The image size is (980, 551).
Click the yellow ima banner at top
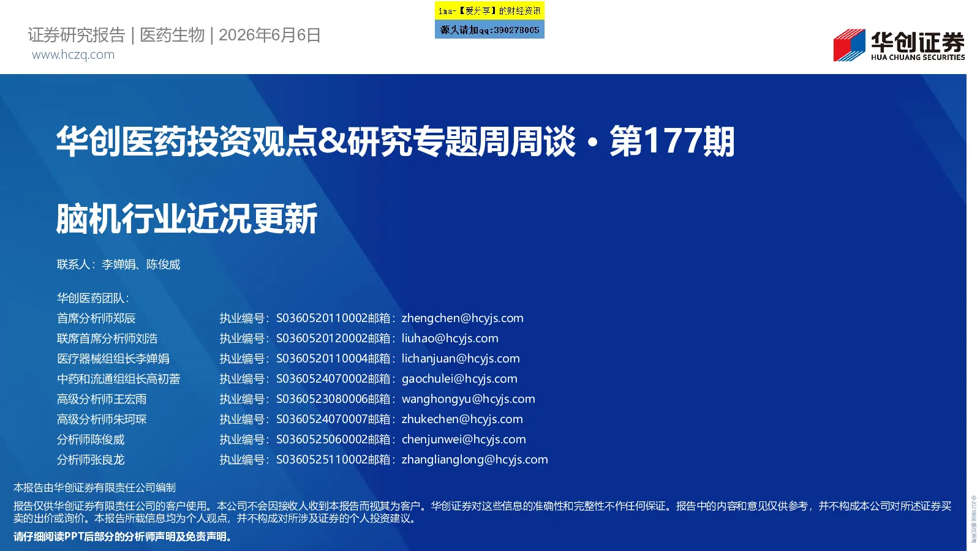coord(489,11)
